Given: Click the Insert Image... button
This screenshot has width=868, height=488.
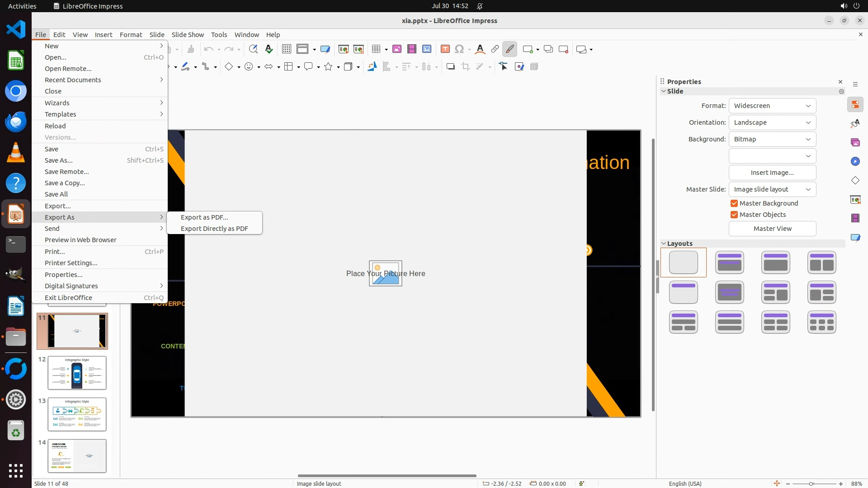Looking at the screenshot, I should tap(772, 173).
